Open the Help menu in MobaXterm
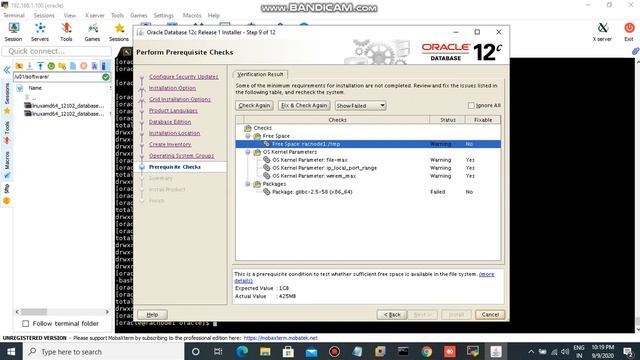This screenshot has height=360, width=640. [214, 15]
